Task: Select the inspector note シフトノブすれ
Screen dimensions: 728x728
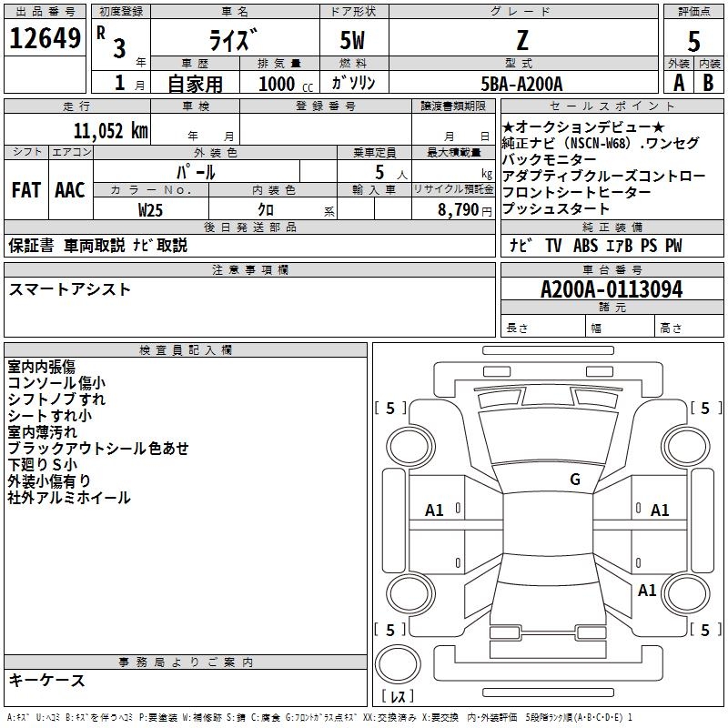Action: [56, 399]
